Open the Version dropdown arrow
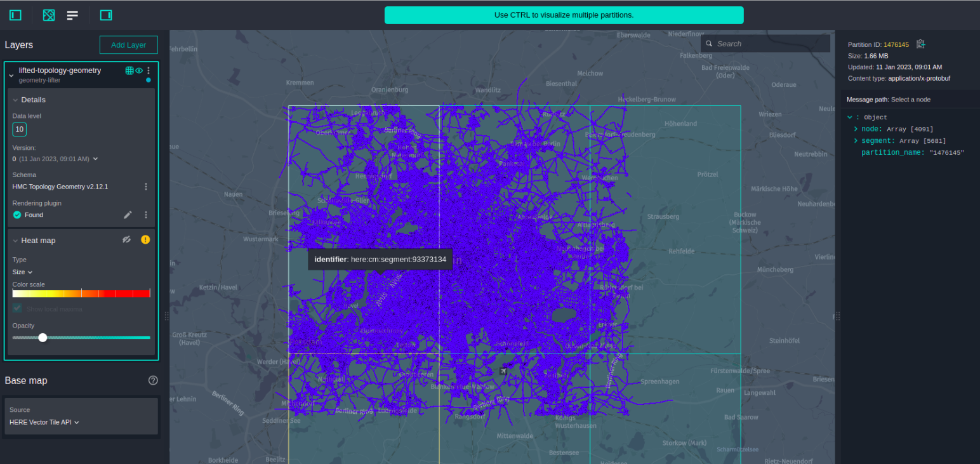The height and width of the screenshot is (464, 980). [96, 159]
